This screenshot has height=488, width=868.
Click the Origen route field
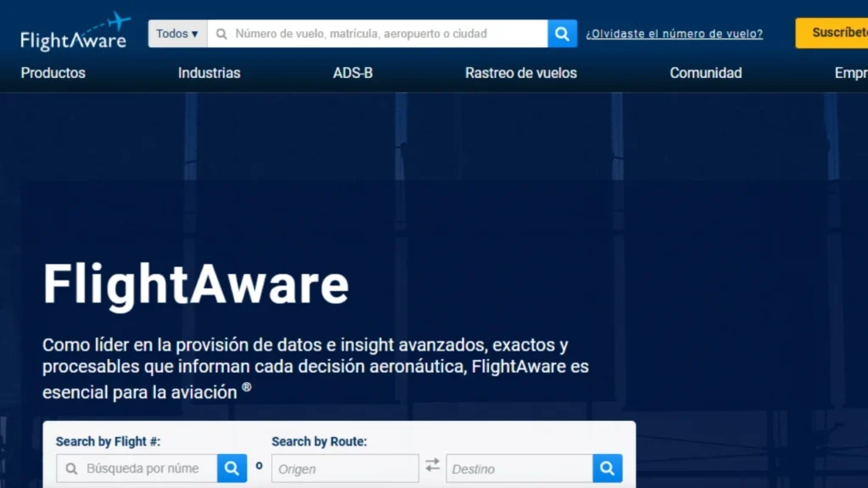(345, 469)
